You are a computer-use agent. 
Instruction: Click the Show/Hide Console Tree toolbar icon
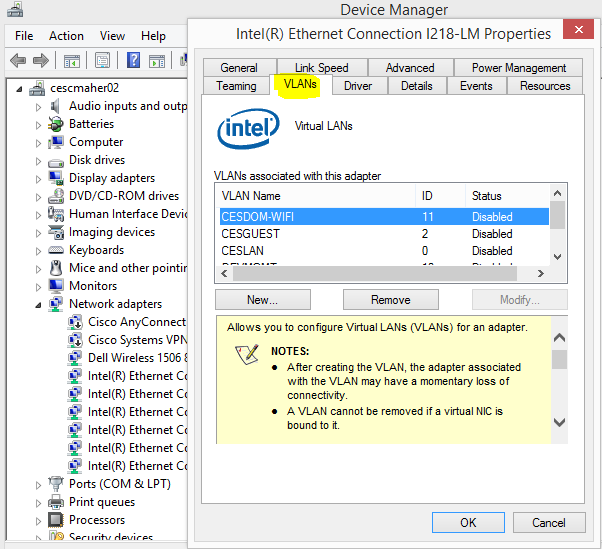[x=72, y=61]
